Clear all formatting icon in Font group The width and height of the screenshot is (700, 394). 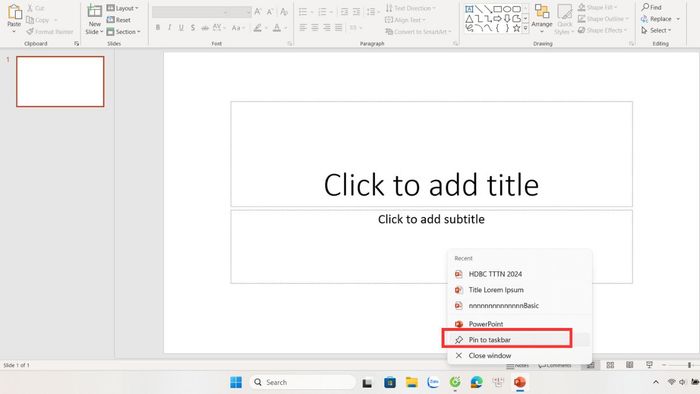(284, 12)
